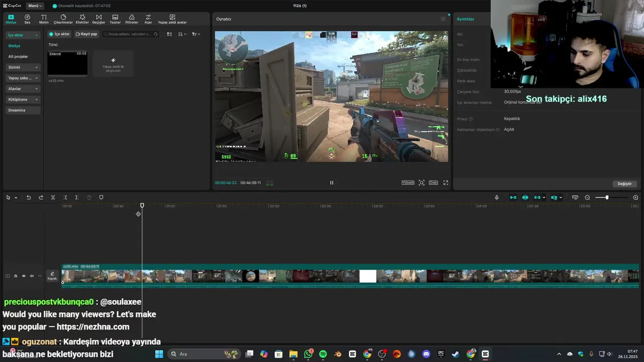Open the player capture frame icon
644x362 pixels.
(x=422, y=183)
